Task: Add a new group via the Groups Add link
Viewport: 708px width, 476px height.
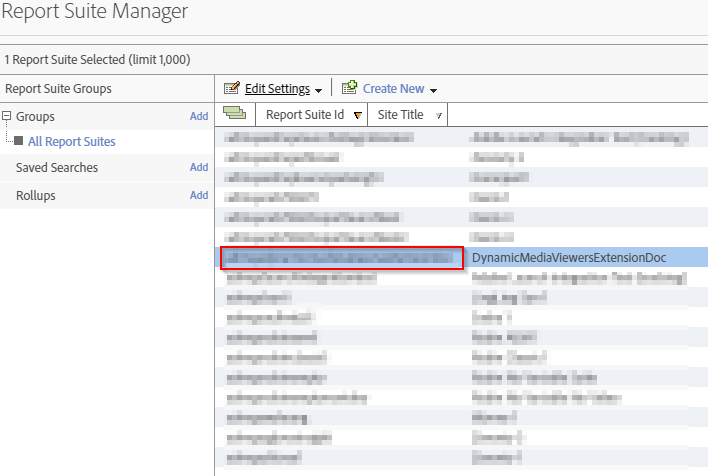Action: (x=199, y=116)
